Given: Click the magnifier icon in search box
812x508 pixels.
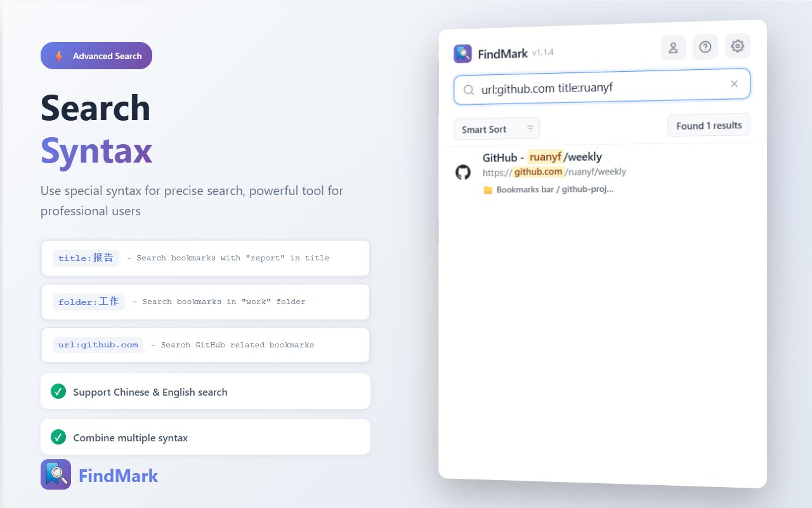Looking at the screenshot, I should click(469, 90).
